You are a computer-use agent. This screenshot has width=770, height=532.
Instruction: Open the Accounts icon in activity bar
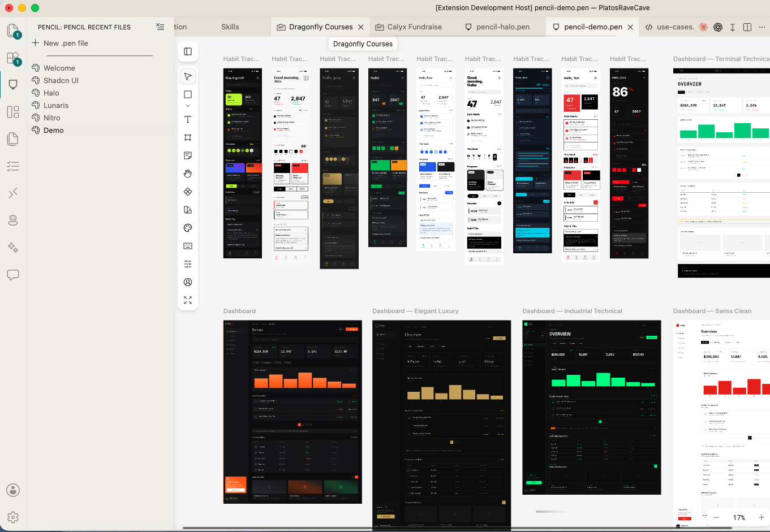[x=13, y=490]
